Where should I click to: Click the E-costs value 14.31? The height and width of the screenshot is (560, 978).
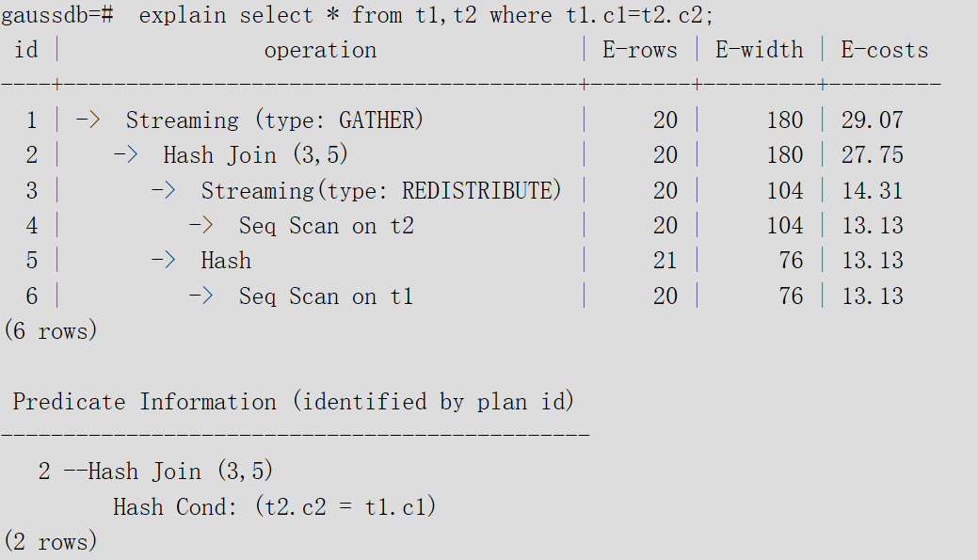[x=873, y=190]
